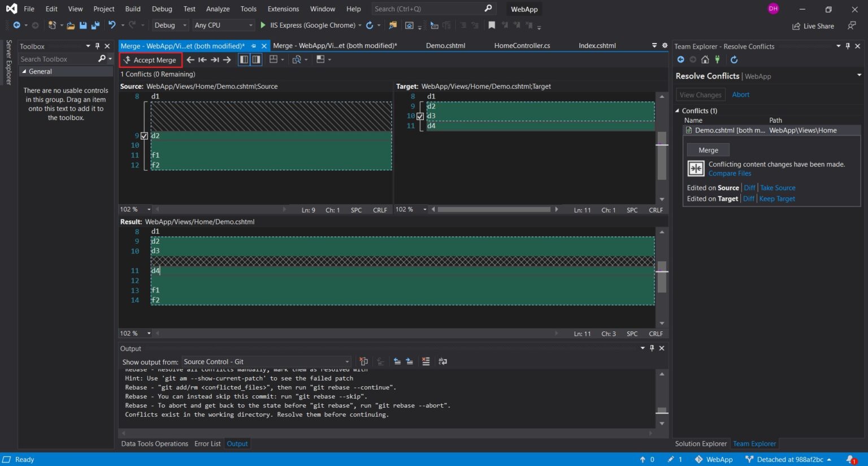Click the Take Source link

[x=778, y=187]
